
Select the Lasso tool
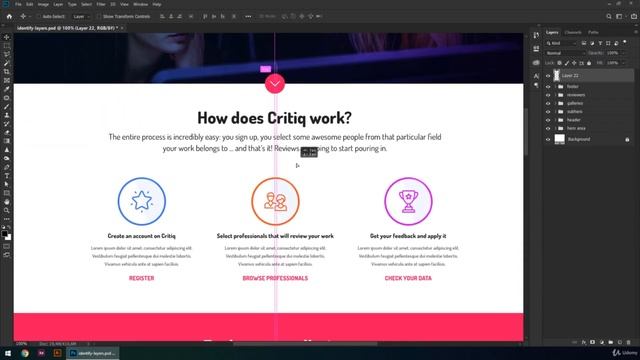pos(7,54)
